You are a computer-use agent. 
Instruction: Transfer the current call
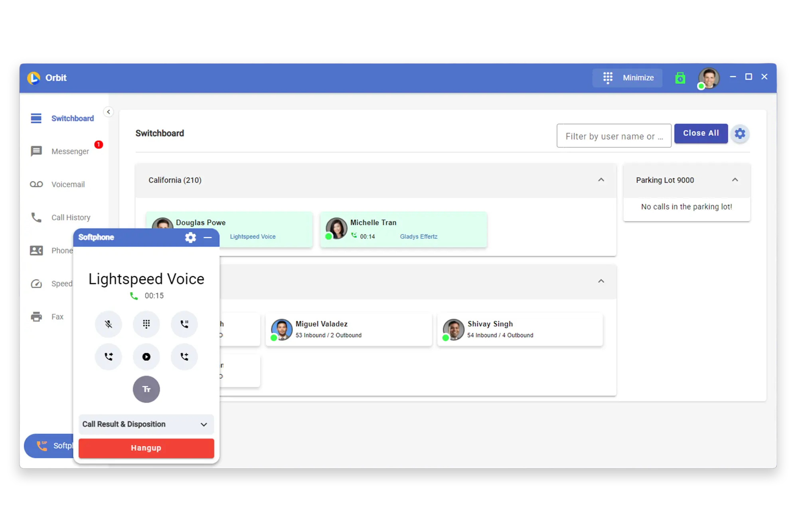(109, 357)
